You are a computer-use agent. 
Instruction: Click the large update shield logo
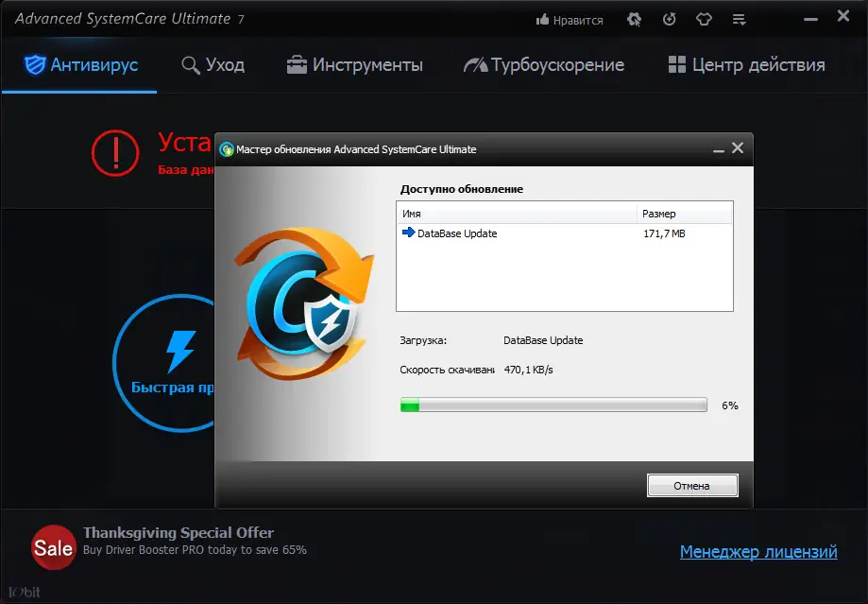tap(304, 303)
